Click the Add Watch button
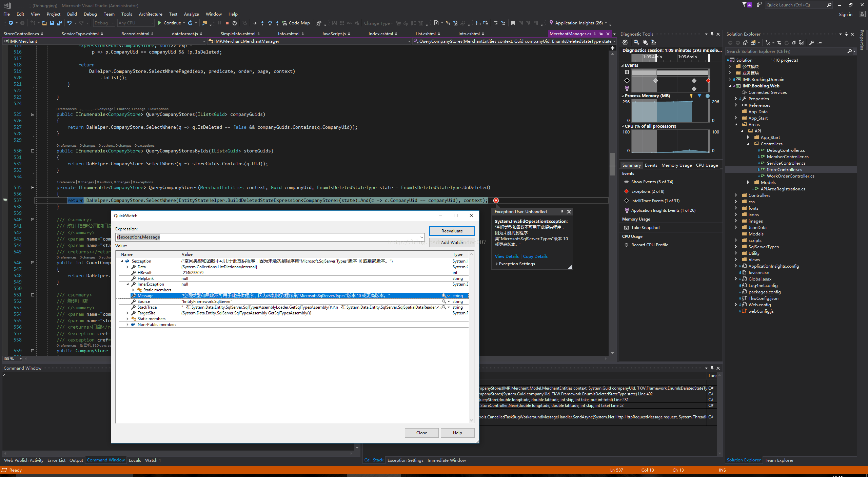868x477 pixels. (452, 242)
